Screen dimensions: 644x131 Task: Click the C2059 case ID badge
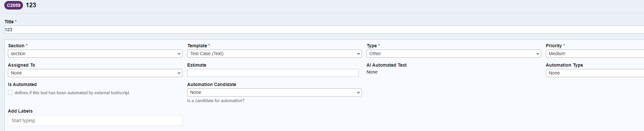click(x=13, y=5)
